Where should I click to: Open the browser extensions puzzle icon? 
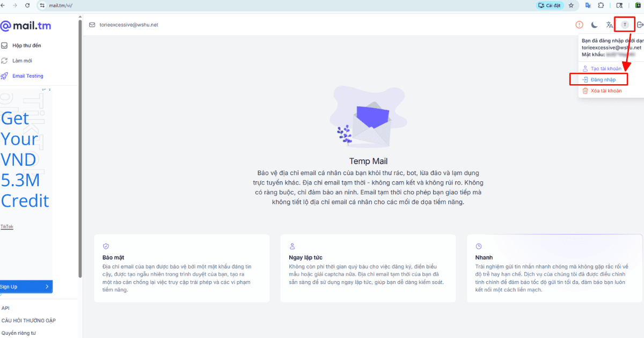click(601, 5)
